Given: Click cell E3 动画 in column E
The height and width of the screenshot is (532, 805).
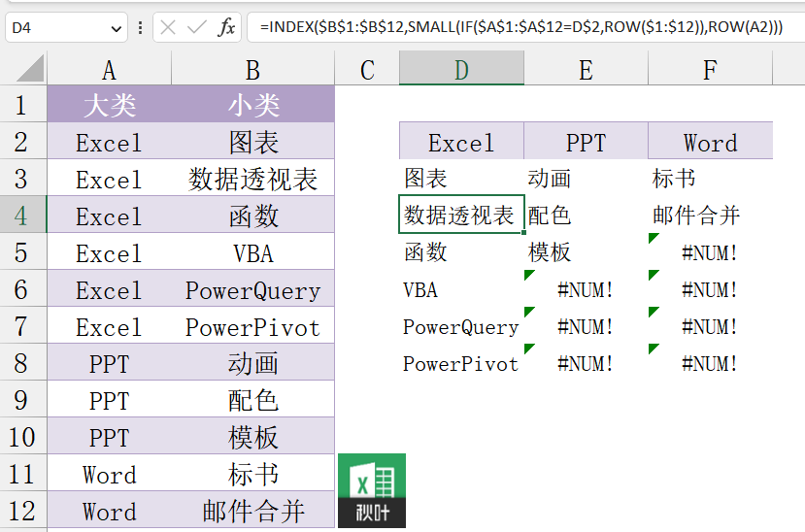Looking at the screenshot, I should click(586, 178).
